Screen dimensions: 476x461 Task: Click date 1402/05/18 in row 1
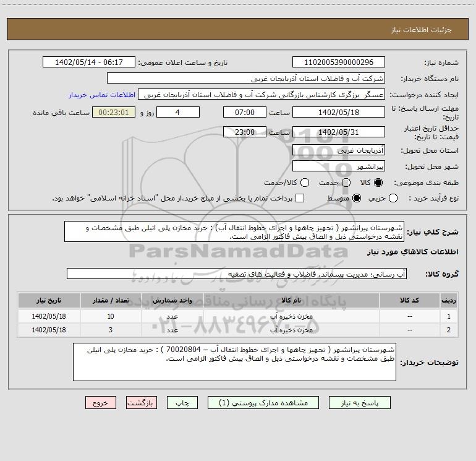[x=49, y=316]
